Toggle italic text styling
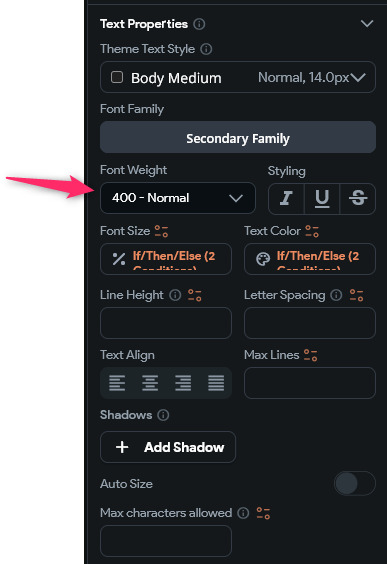 286,198
